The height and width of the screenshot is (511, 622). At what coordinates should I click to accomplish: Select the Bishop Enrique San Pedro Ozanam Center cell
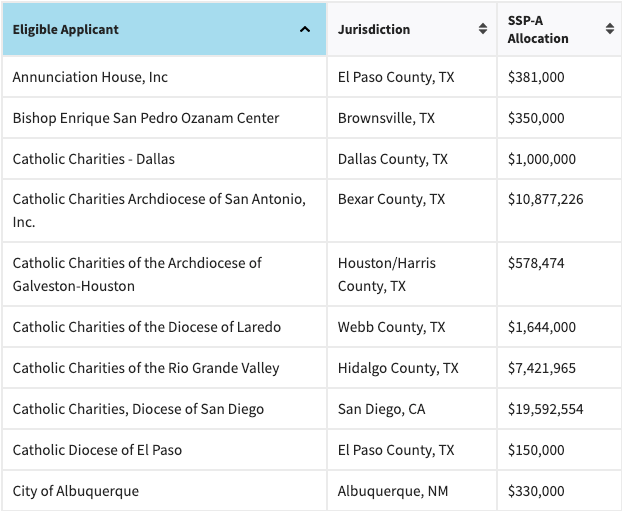click(x=164, y=118)
